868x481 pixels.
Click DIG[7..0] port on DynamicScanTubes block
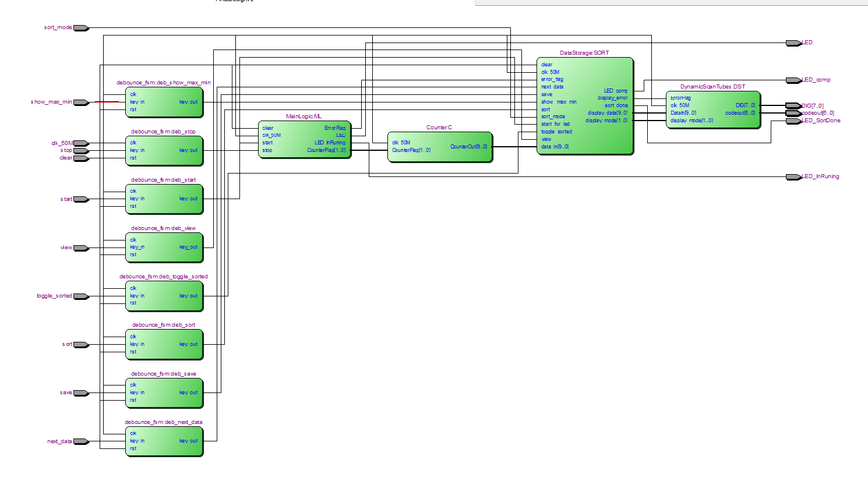[745, 105]
